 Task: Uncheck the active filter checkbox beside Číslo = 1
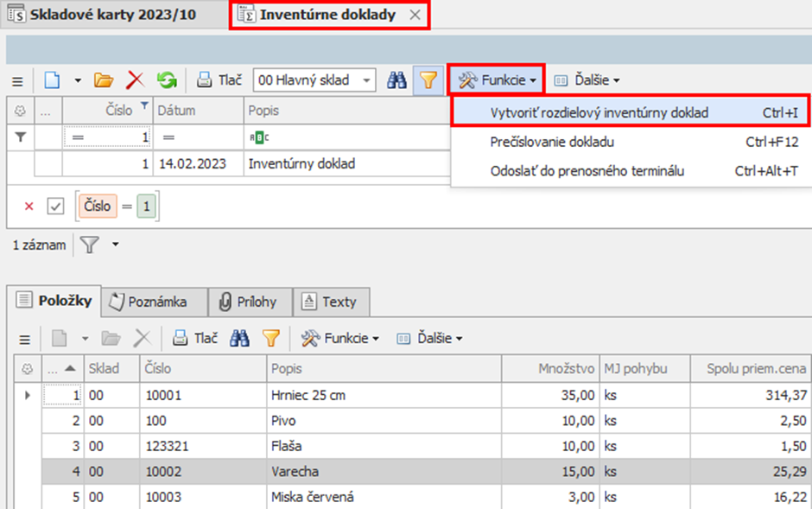[x=55, y=207]
